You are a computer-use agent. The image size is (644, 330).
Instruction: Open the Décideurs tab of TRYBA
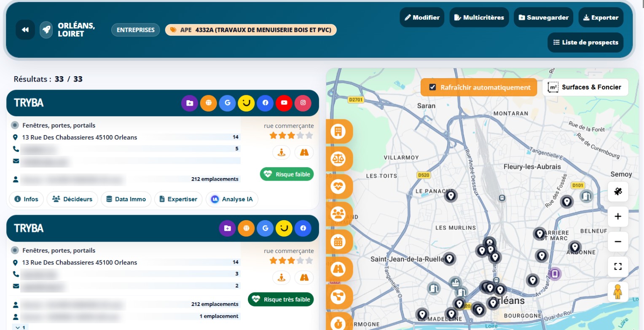pos(72,199)
